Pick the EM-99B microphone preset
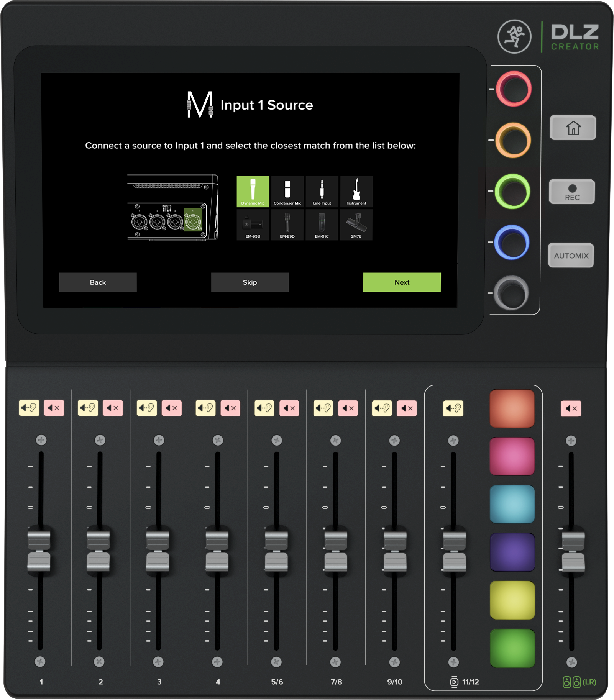Screen dimensions: 614x700 [253, 225]
